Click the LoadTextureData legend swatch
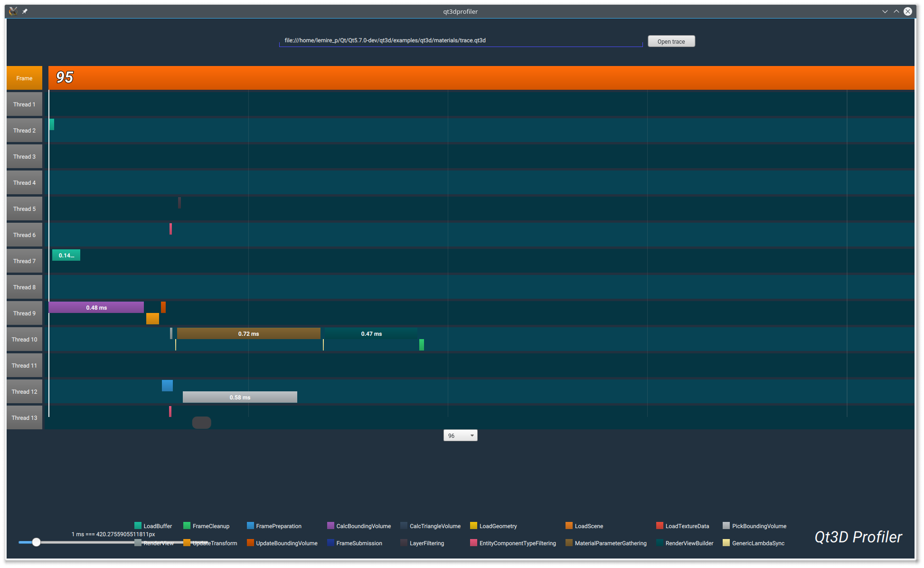Image resolution: width=924 pixels, height=568 pixels. click(x=660, y=525)
